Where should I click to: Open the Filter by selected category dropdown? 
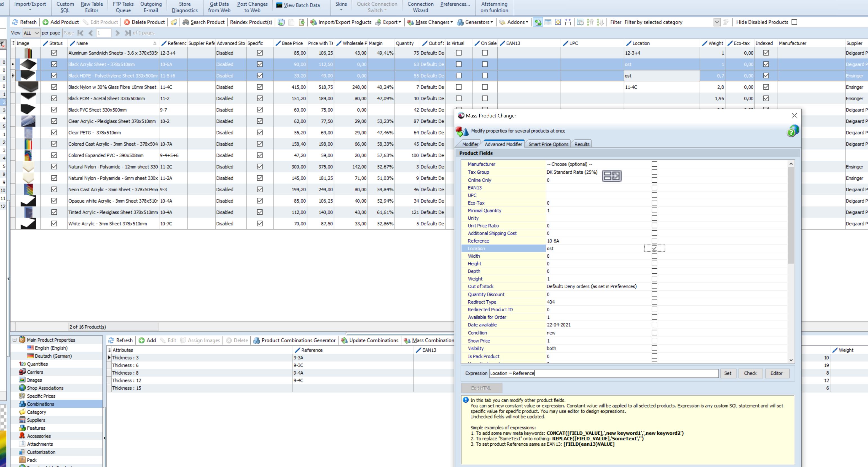(x=717, y=22)
